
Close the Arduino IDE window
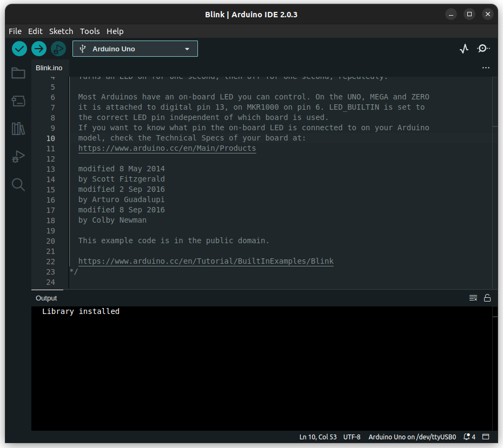[488, 14]
